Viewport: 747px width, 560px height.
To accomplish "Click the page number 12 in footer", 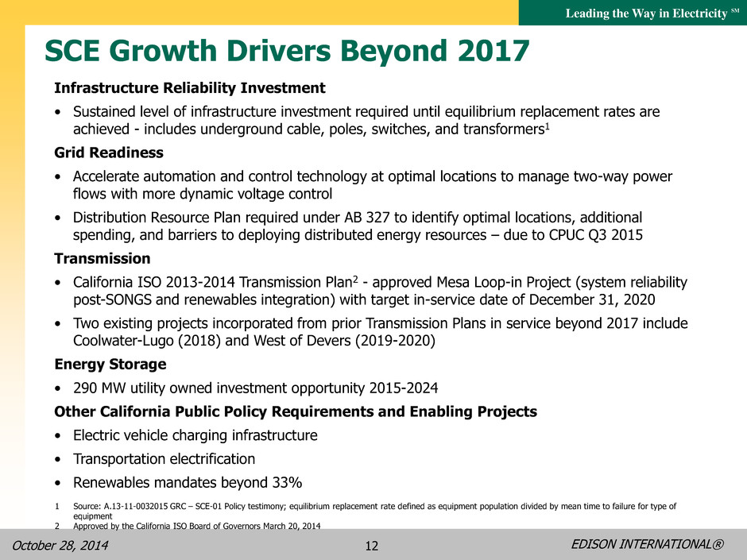I will click(x=372, y=546).
